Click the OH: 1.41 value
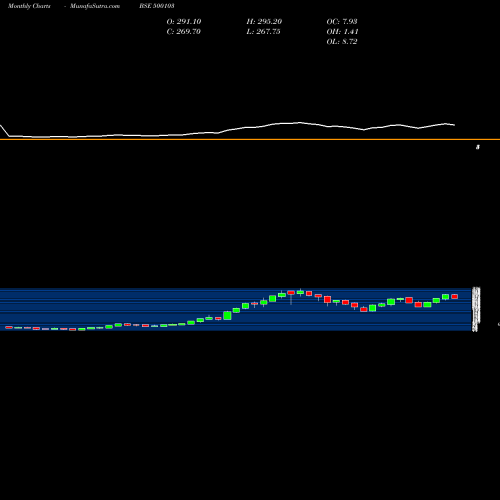The height and width of the screenshot is (500, 500). tap(342, 32)
